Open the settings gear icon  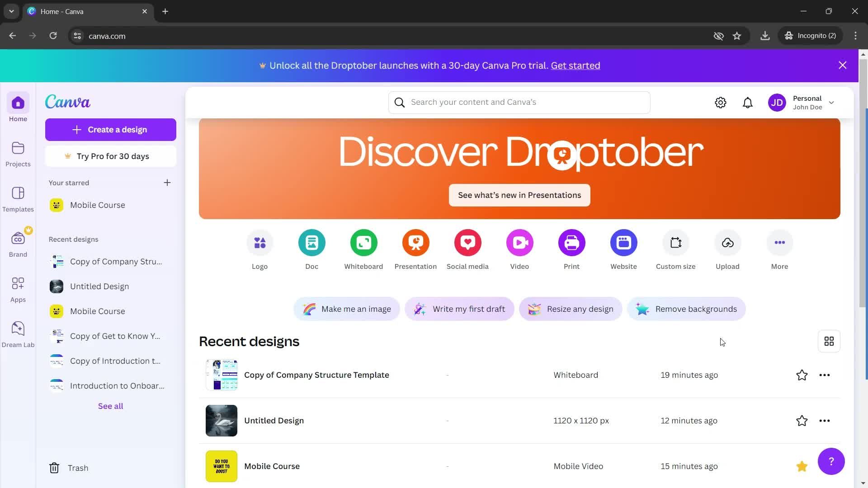(721, 103)
